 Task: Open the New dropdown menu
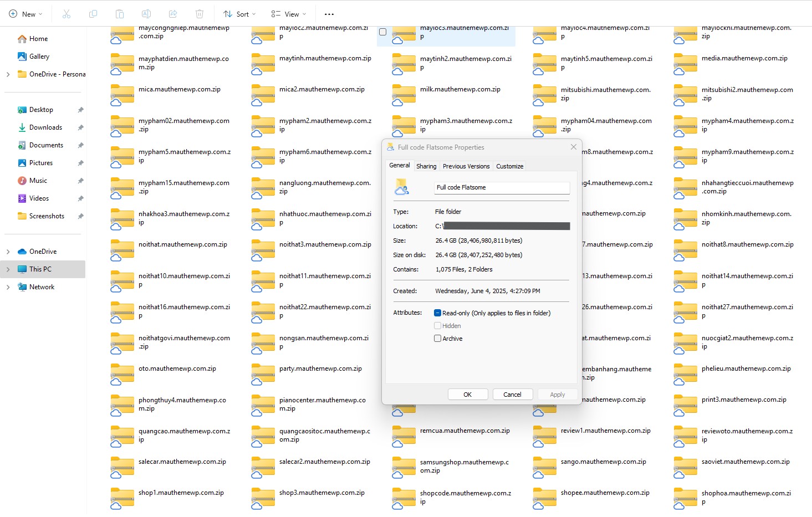pyautogui.click(x=25, y=14)
